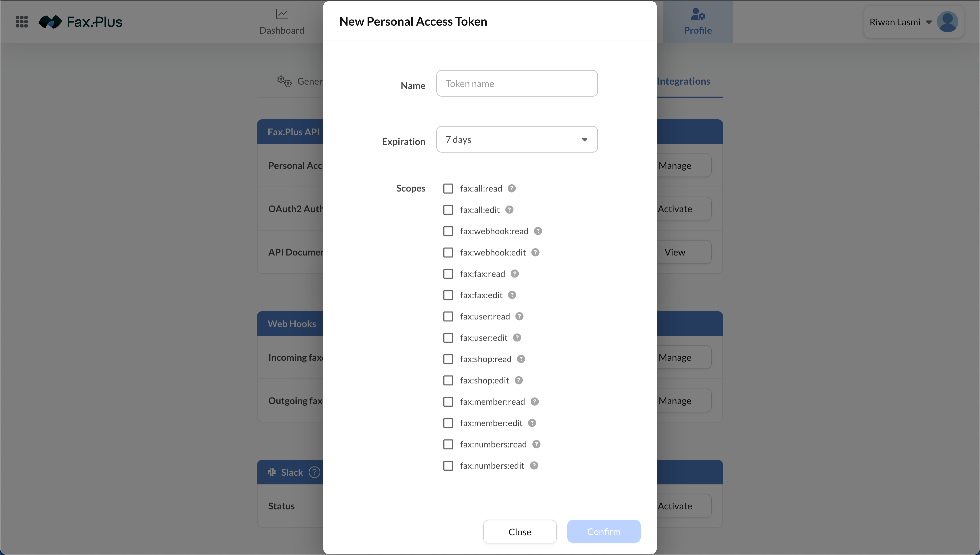Open the Profile tab
The height and width of the screenshot is (555, 980).
[697, 22]
